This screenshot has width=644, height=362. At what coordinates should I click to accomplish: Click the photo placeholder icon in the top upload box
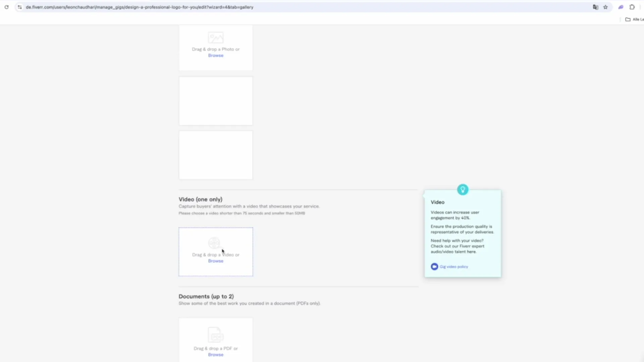(x=216, y=38)
